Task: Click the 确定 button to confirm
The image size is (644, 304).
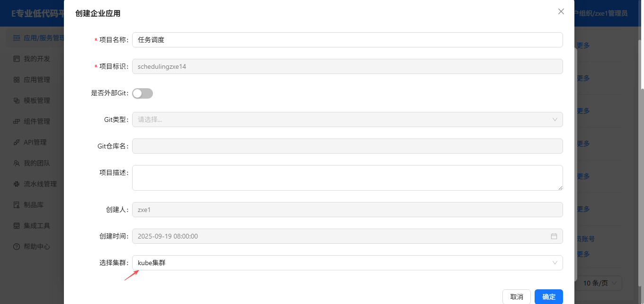Action: click(548, 297)
